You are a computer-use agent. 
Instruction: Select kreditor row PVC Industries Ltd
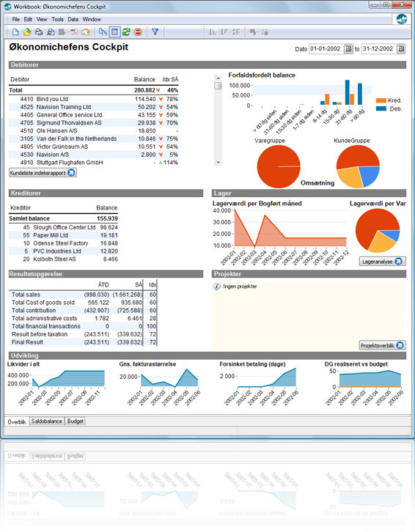(64, 251)
